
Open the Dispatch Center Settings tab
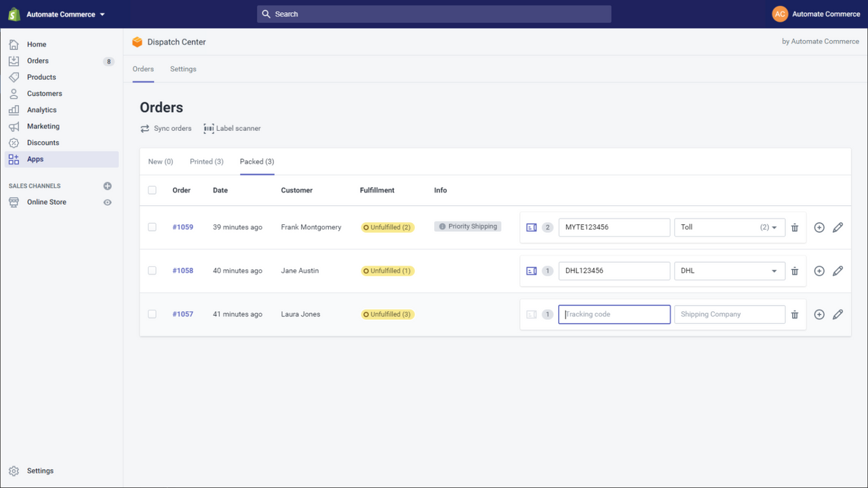pos(182,68)
